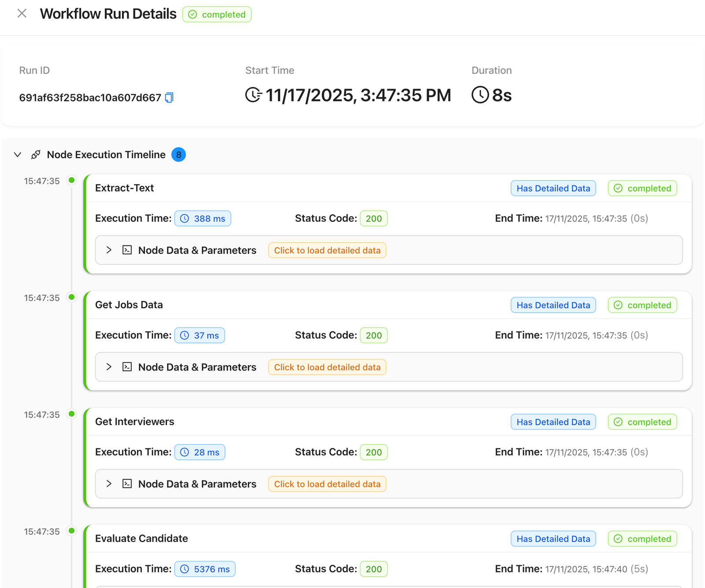Click the clock icon beside 5376 ms

click(x=185, y=569)
